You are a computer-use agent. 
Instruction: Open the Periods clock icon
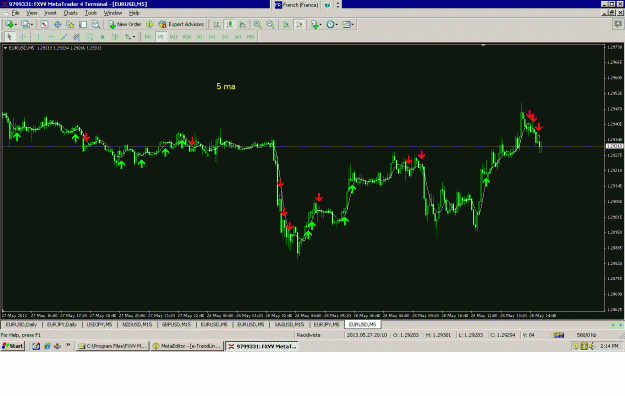(x=330, y=24)
